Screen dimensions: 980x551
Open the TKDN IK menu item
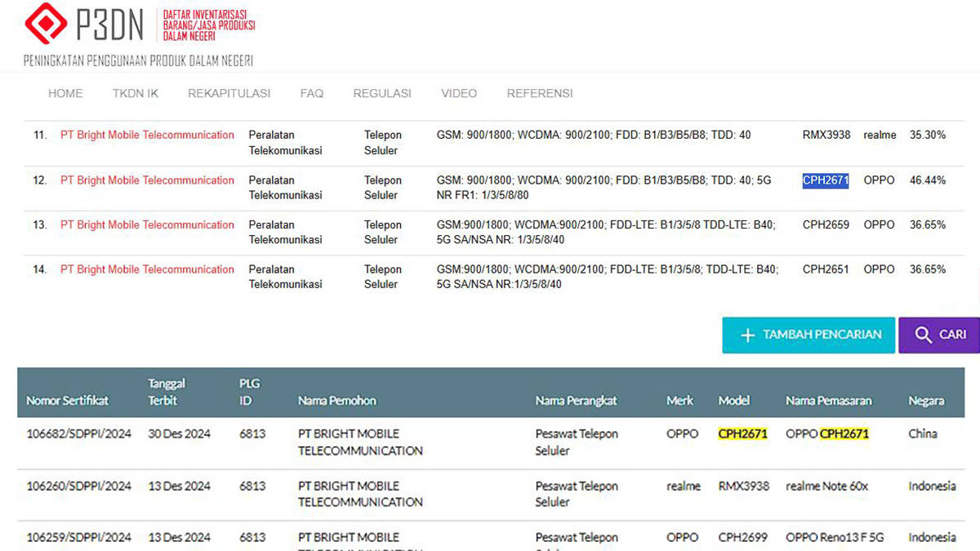tap(136, 93)
